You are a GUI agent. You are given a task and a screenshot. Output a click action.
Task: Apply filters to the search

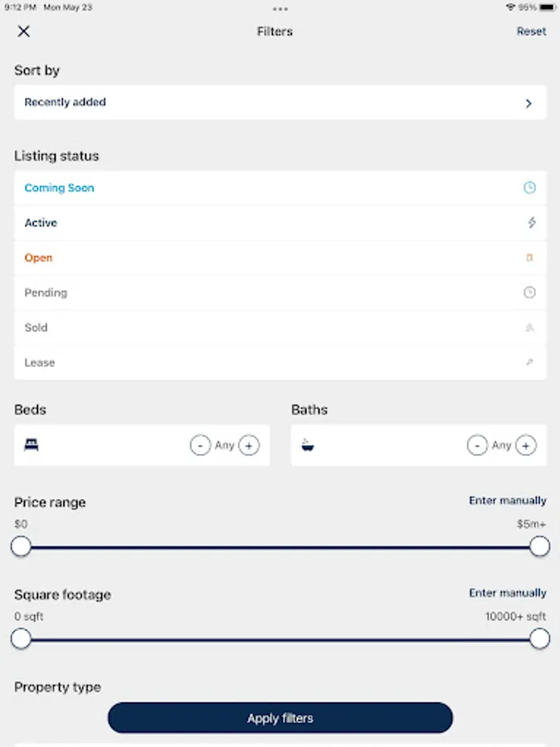pyautogui.click(x=280, y=718)
